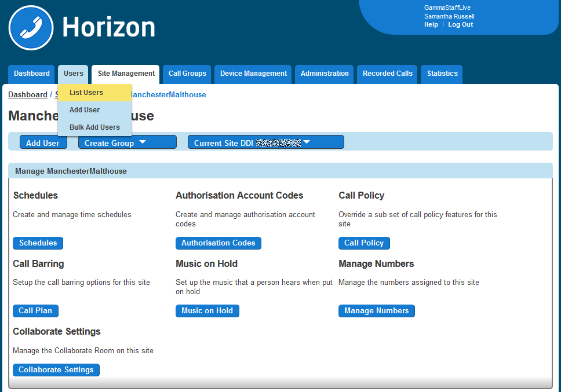Open the Dashboard tab
The image size is (561, 392).
coord(31,74)
